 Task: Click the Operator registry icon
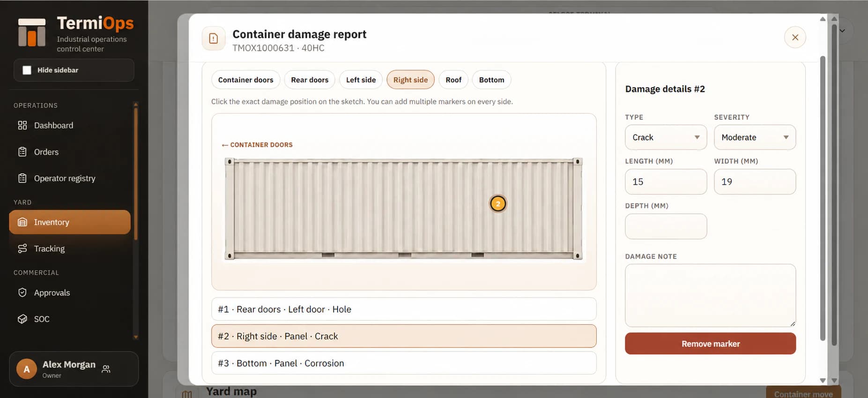(22, 178)
